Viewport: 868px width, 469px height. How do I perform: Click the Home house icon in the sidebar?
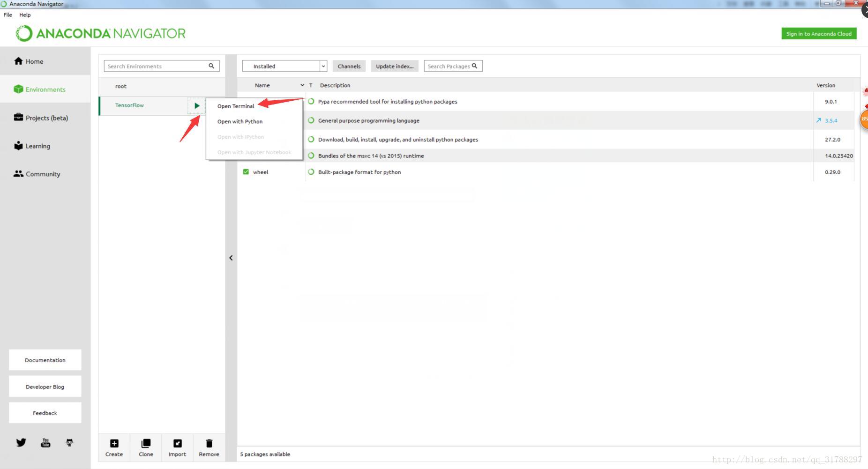pyautogui.click(x=18, y=61)
